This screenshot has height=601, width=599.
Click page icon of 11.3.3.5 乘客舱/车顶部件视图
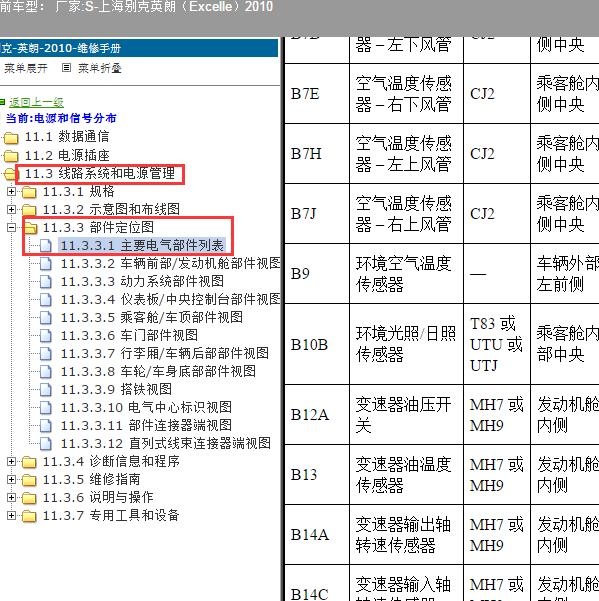click(x=46, y=318)
